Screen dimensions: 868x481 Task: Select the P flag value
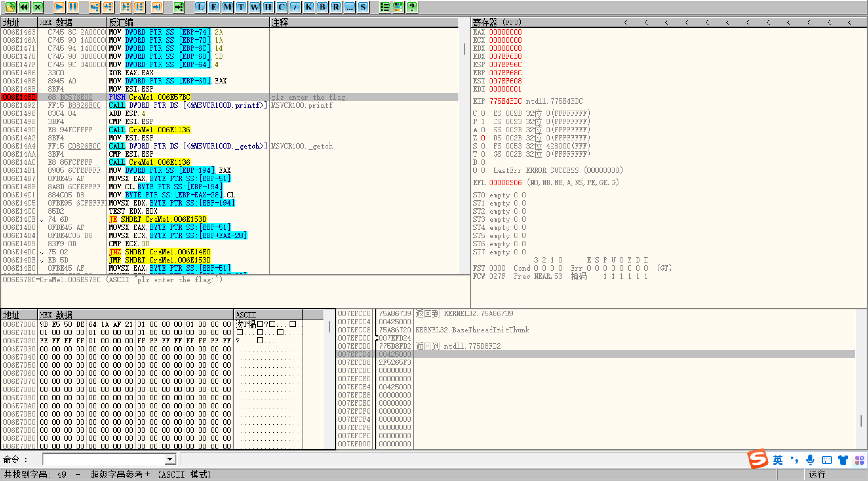[x=483, y=121]
